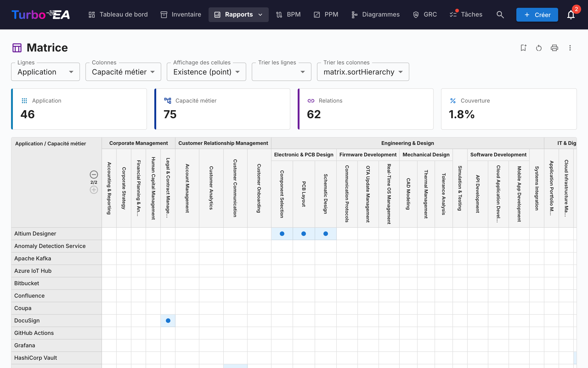Open the notifications bell
This screenshot has width=588, height=368.
pos(571,14)
